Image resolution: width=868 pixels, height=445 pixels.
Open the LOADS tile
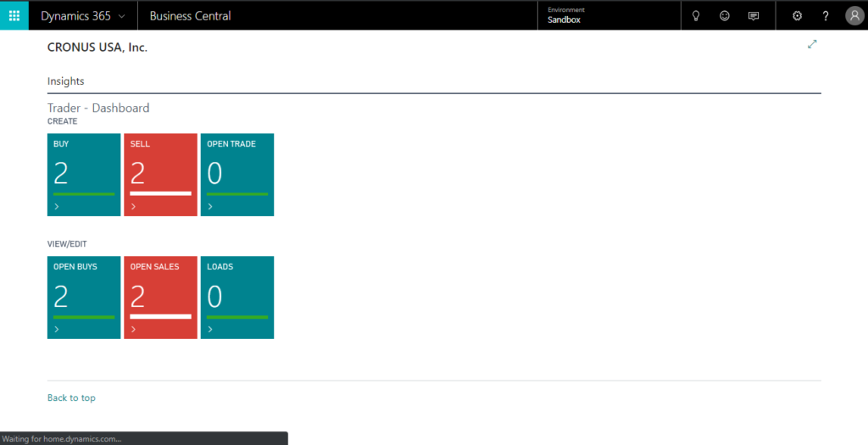tap(237, 298)
